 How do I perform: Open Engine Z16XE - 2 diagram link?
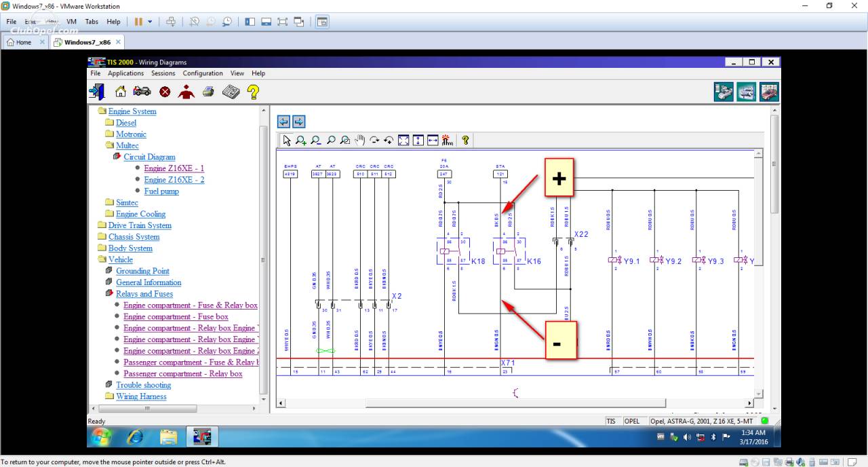click(x=174, y=180)
